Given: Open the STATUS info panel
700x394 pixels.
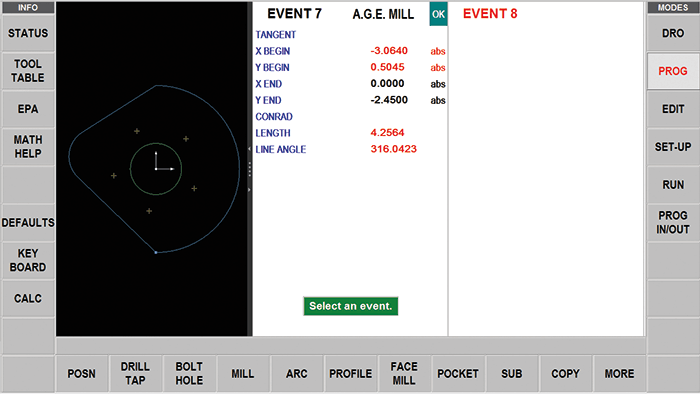Looking at the screenshot, I should (x=28, y=33).
